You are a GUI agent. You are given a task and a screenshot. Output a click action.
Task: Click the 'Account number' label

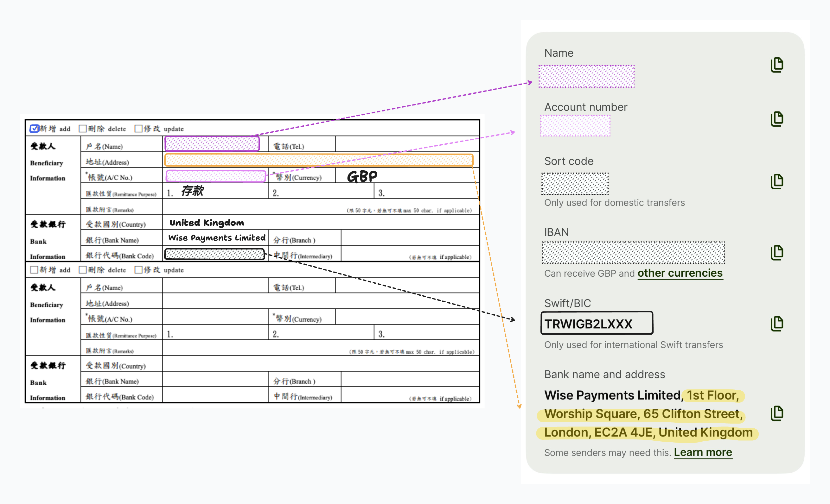(x=586, y=107)
